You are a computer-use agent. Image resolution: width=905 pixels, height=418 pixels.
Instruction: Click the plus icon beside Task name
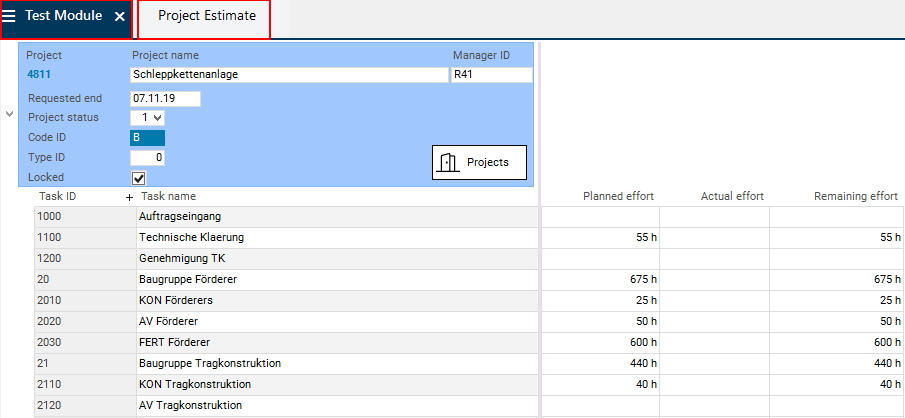point(129,197)
